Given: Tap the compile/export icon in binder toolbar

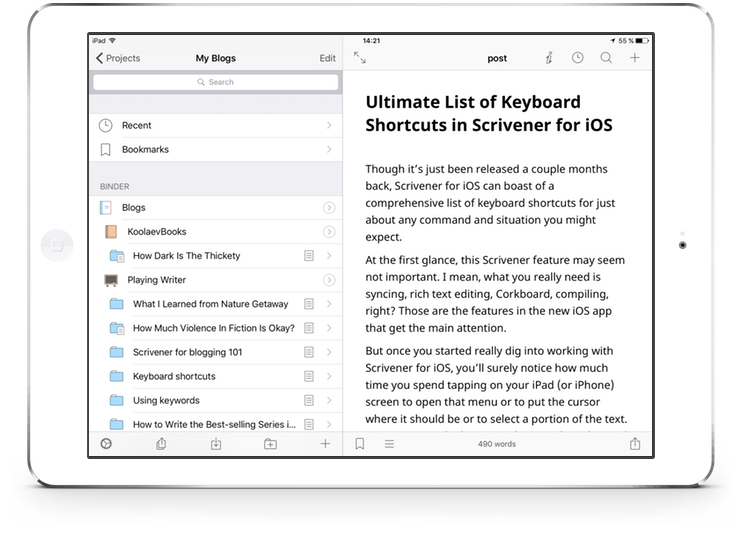Looking at the screenshot, I should pyautogui.click(x=161, y=444).
